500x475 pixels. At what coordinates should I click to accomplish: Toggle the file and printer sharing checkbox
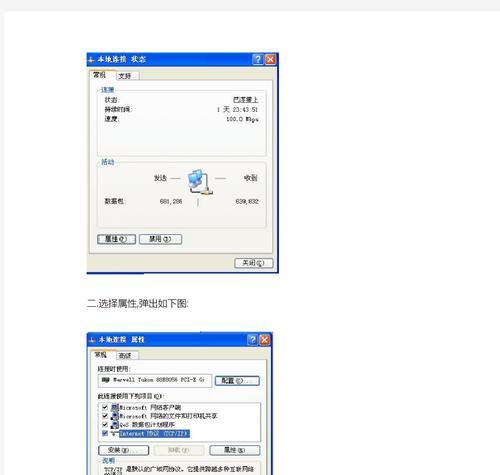pyautogui.click(x=105, y=416)
